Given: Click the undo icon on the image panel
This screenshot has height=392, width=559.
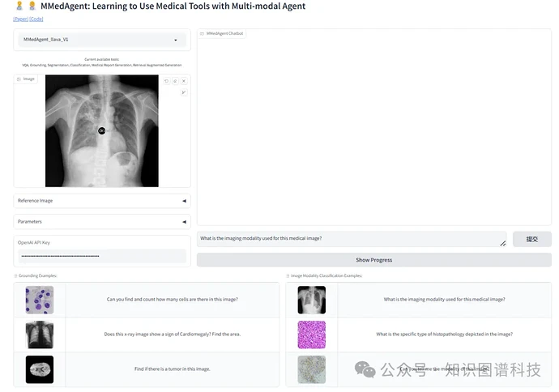Looking at the screenshot, I should pyautogui.click(x=167, y=81).
